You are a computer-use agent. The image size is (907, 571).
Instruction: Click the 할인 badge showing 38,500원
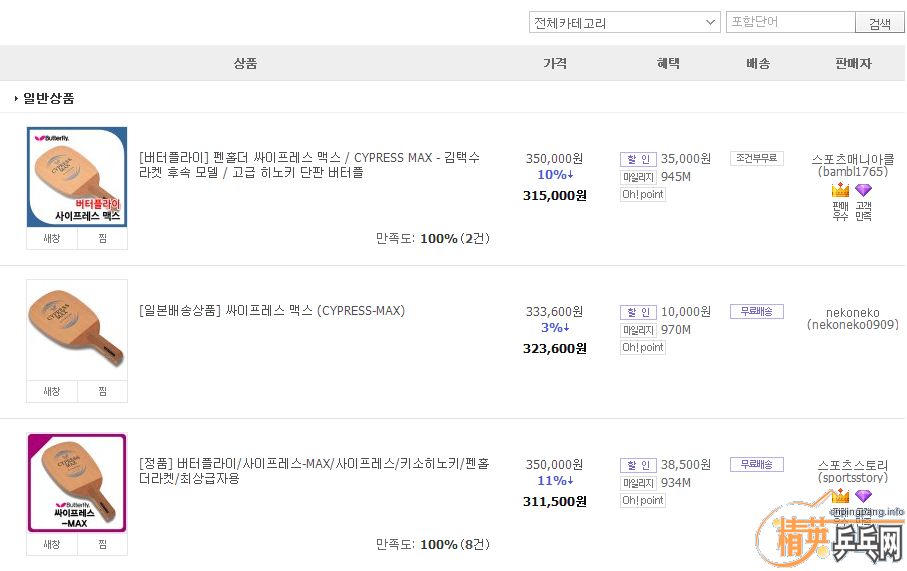(638, 465)
